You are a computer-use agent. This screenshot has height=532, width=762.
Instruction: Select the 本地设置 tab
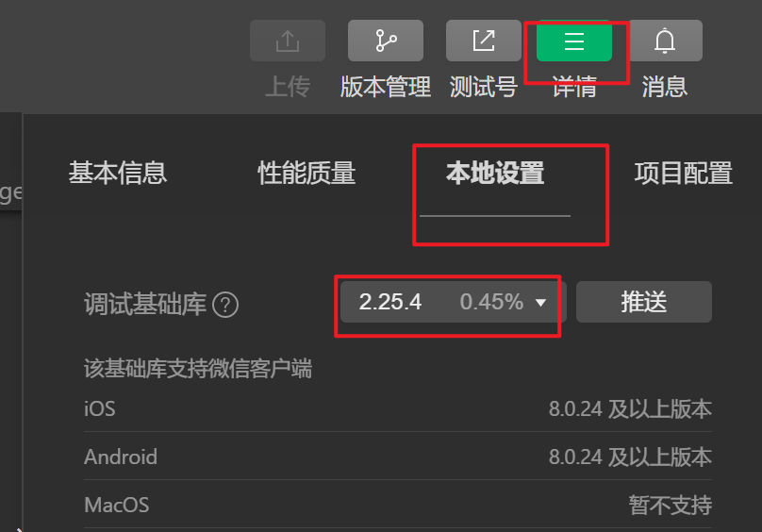[x=495, y=174]
